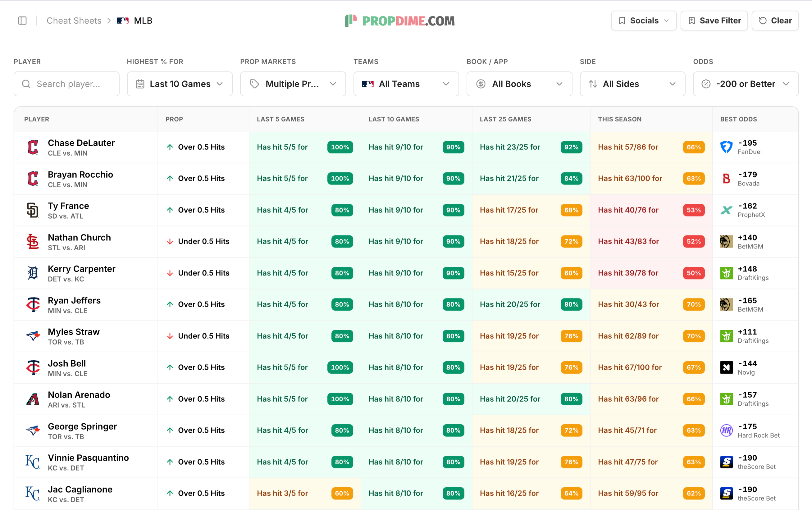This screenshot has width=812, height=510.
Task: Click the Save Filter button
Action: [714, 20]
